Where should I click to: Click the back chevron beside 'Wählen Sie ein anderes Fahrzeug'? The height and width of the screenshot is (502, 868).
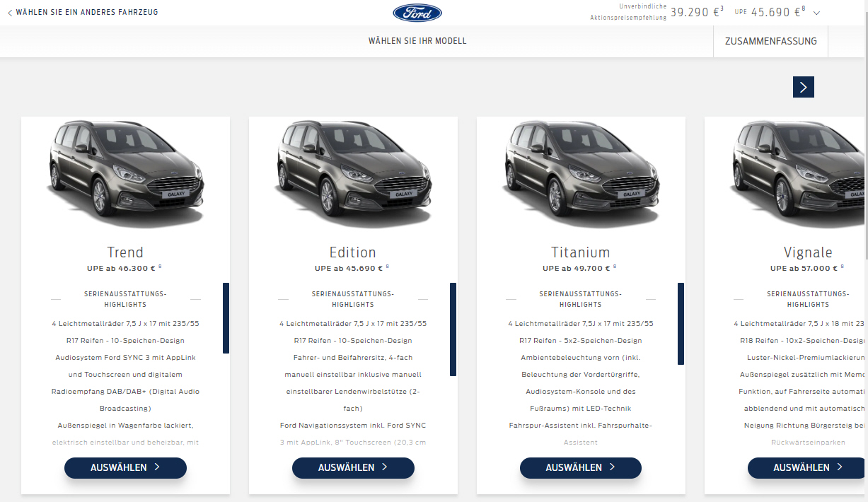[x=10, y=13]
